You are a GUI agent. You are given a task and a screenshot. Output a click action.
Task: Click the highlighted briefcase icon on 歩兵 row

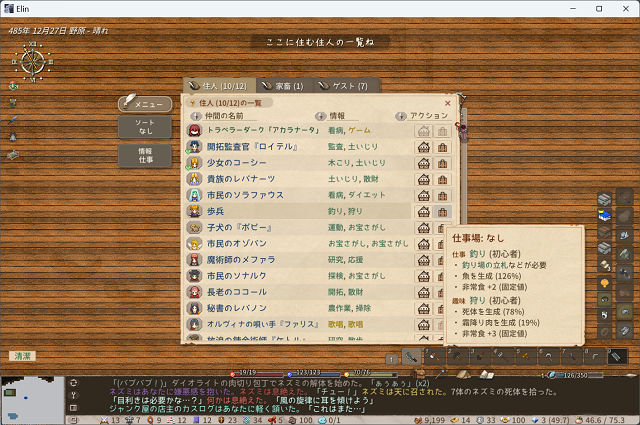point(442,211)
